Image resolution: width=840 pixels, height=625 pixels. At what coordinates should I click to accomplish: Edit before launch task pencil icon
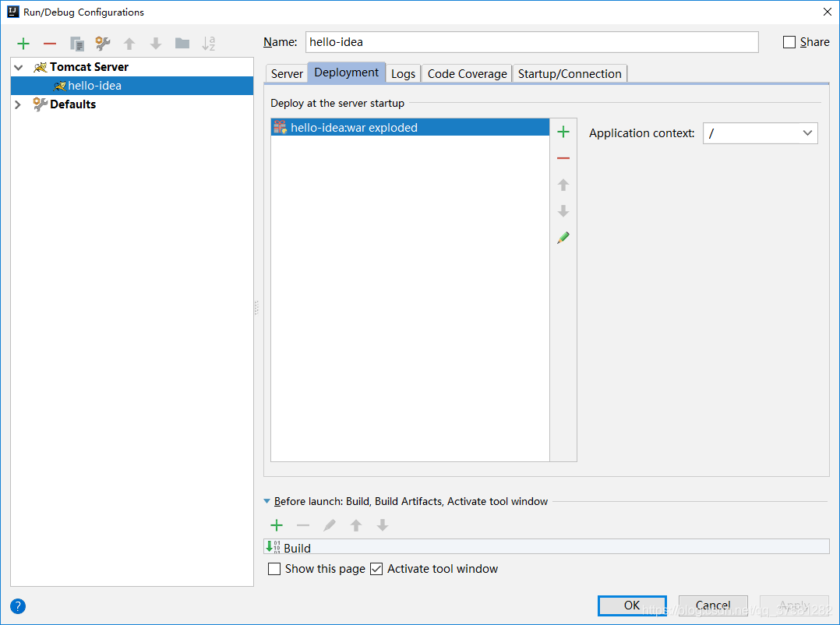pyautogui.click(x=330, y=525)
